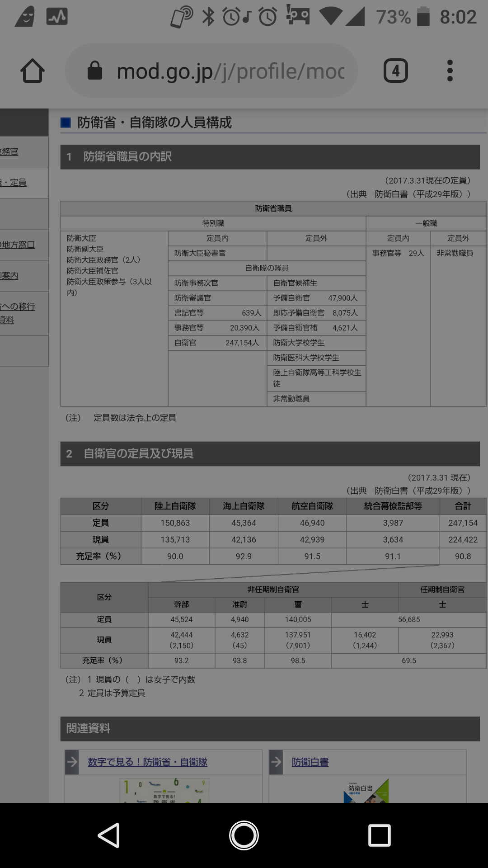
Task: Select the 69.5 充足率 cell
Action: [409, 660]
